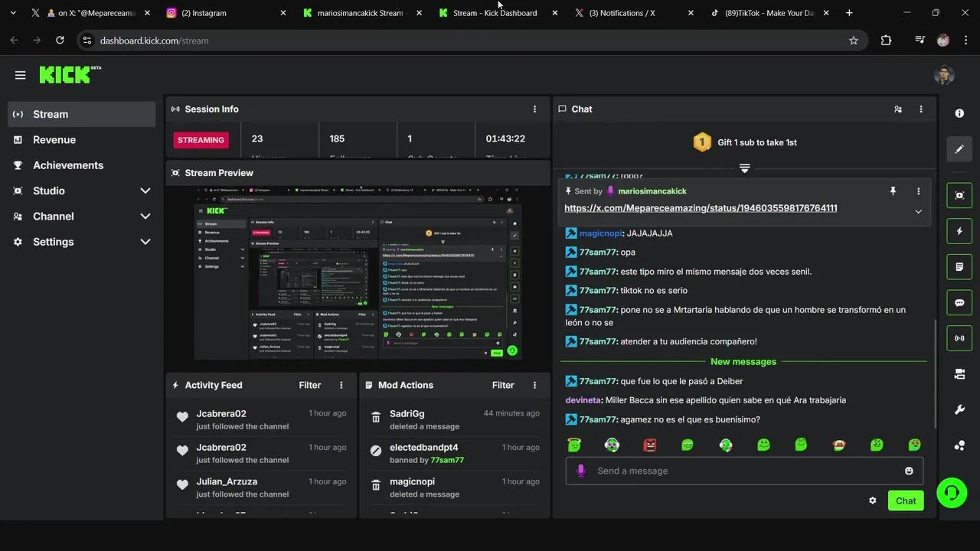
Task: Open the Revenue sidebar item
Action: (82, 139)
